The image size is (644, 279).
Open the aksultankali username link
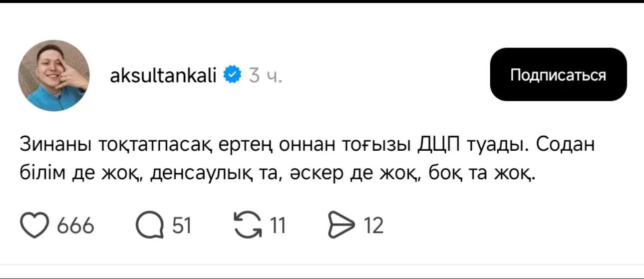coord(163,76)
